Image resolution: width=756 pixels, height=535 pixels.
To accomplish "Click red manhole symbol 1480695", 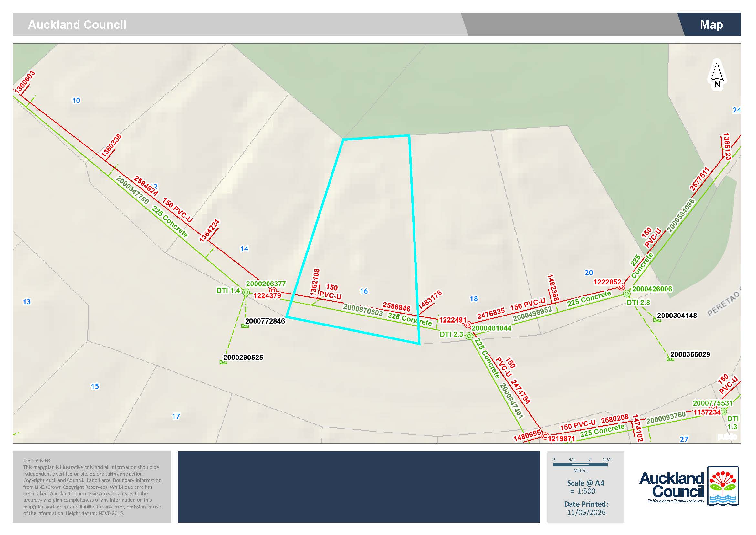I will pyautogui.click(x=545, y=436).
